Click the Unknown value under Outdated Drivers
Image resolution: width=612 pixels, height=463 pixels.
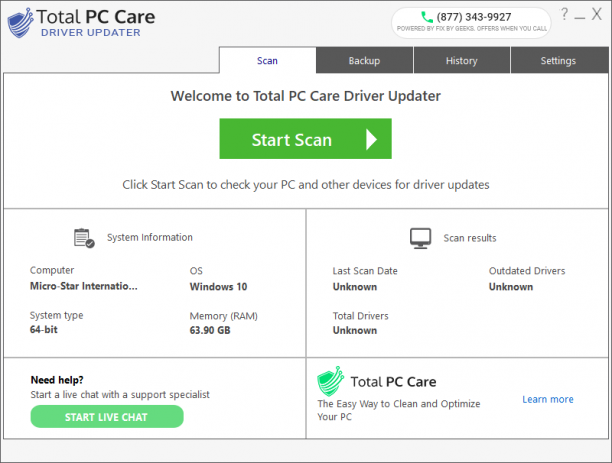(x=511, y=287)
